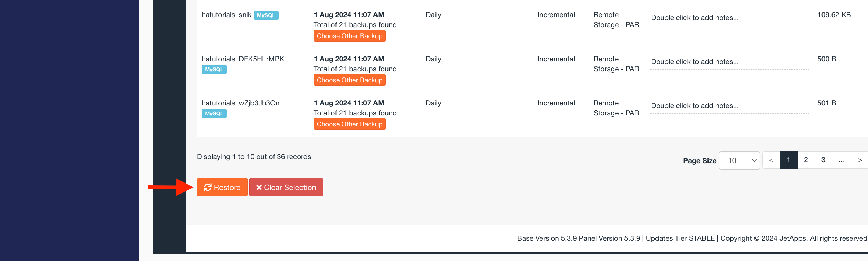This screenshot has height=261, width=868.
Task: Click the Restore button
Action: tap(222, 187)
